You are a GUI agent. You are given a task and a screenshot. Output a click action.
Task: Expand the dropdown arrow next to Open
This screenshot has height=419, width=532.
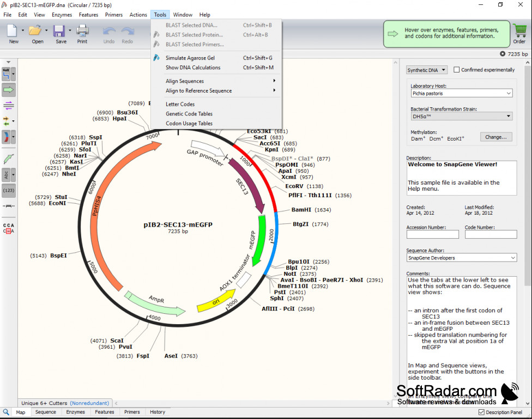46,31
